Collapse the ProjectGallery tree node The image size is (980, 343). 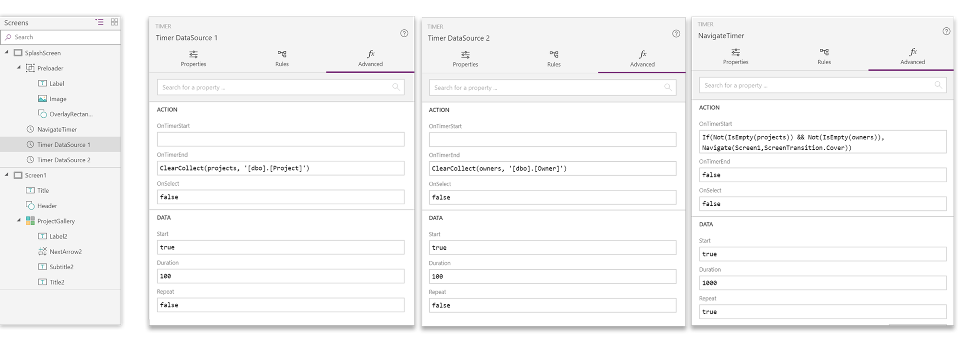19,221
